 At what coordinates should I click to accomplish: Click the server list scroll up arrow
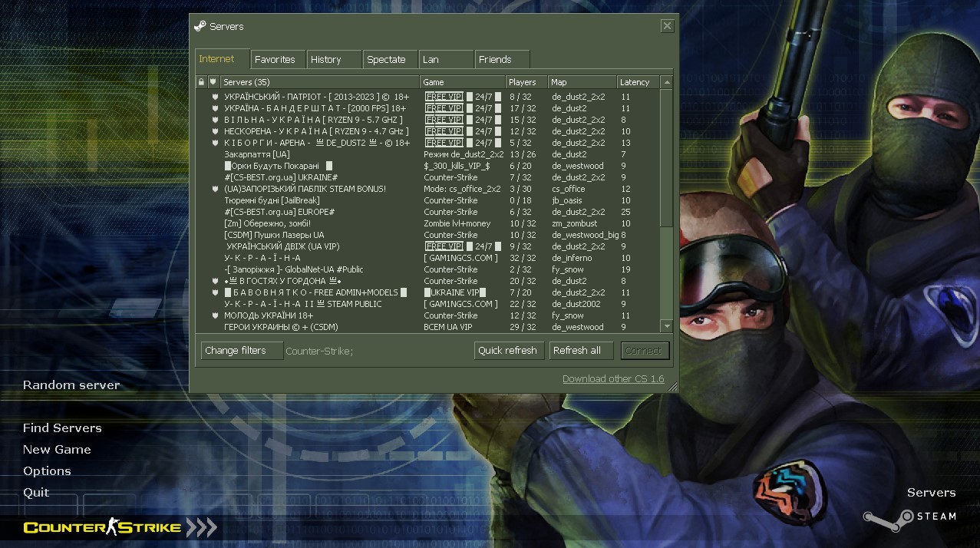[x=667, y=82]
